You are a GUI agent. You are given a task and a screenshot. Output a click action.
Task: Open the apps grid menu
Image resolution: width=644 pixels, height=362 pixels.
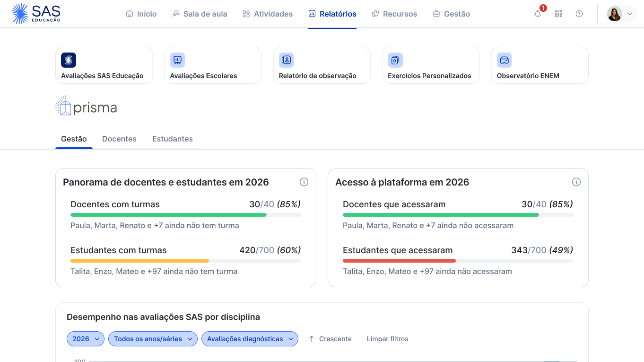click(x=558, y=14)
